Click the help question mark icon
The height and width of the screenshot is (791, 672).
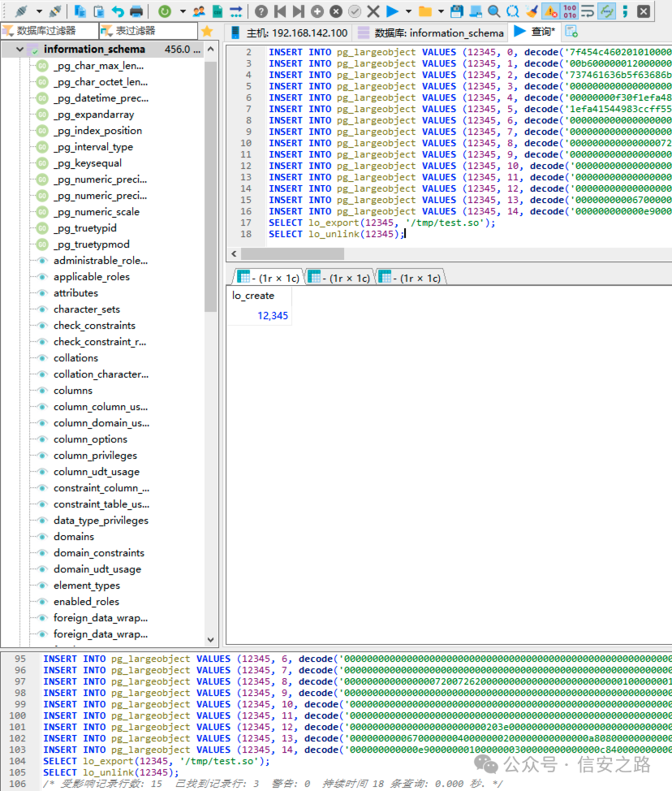coord(261,11)
